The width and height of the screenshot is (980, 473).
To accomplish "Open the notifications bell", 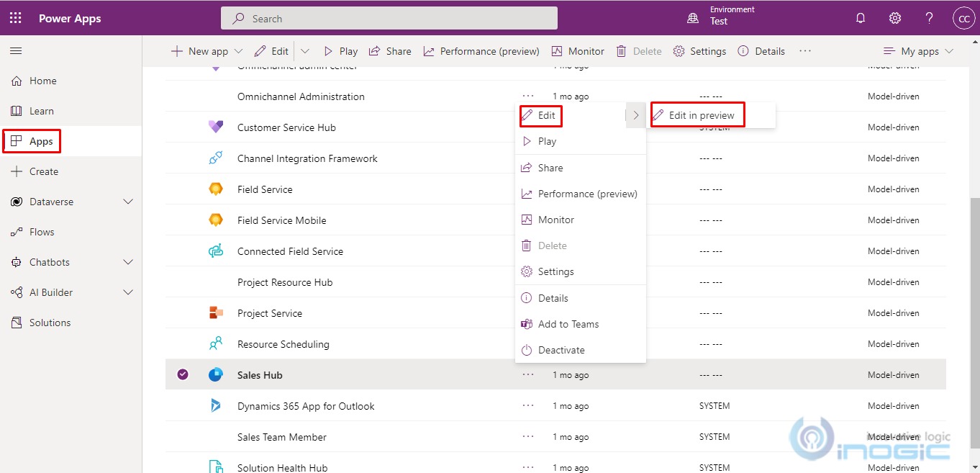I will tap(861, 19).
